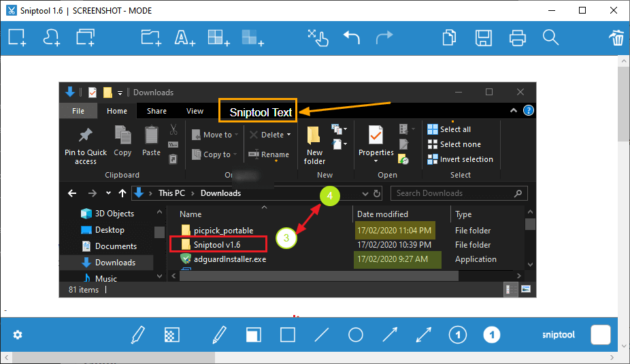630x364 pixels.
Task: Undo the last annotation
Action: (352, 38)
